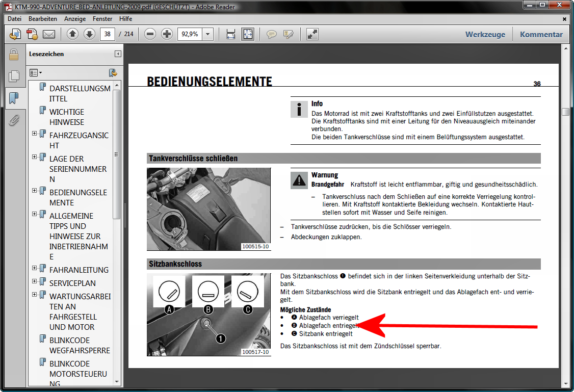Open the Bearbeiten menu

click(x=43, y=19)
